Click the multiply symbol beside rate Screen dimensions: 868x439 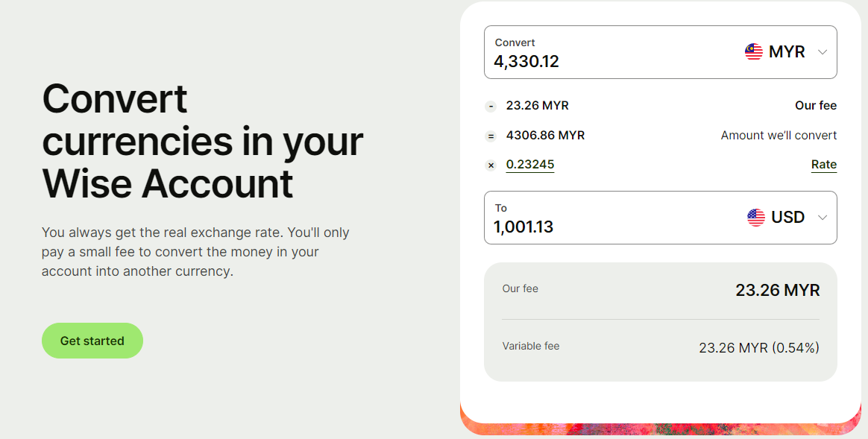(491, 165)
